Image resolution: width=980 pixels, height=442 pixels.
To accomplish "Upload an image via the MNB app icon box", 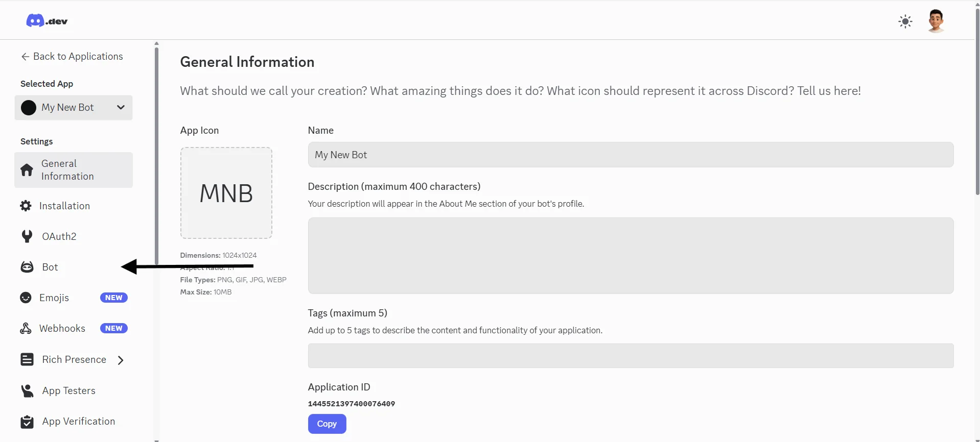I will (226, 193).
